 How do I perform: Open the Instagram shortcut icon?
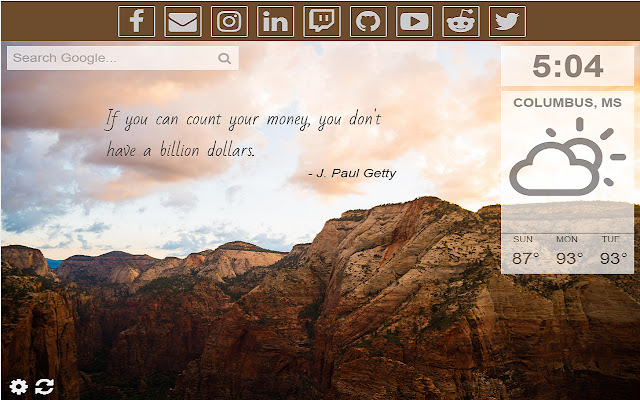[229, 22]
